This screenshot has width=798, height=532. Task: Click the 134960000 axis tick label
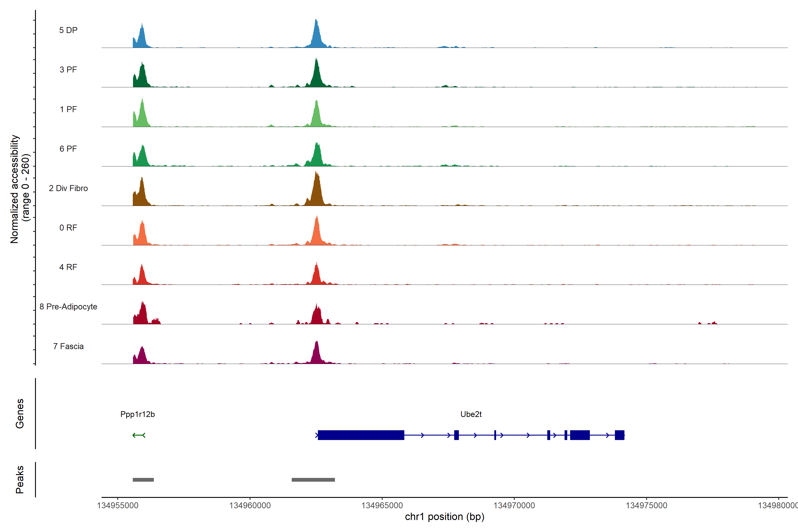point(250,506)
